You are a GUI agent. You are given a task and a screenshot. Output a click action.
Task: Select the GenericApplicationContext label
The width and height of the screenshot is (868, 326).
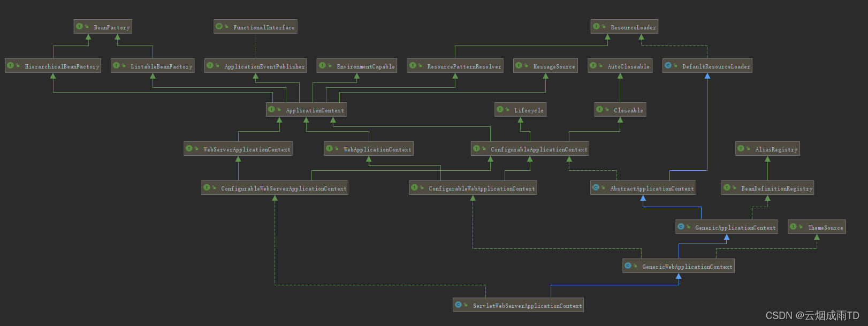coord(735,228)
